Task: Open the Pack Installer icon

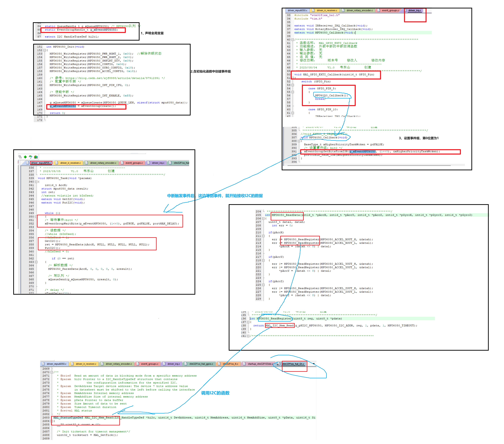Action: click(x=36, y=157)
